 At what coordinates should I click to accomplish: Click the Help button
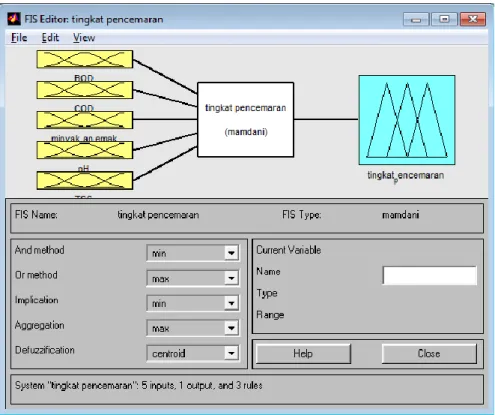(x=303, y=353)
